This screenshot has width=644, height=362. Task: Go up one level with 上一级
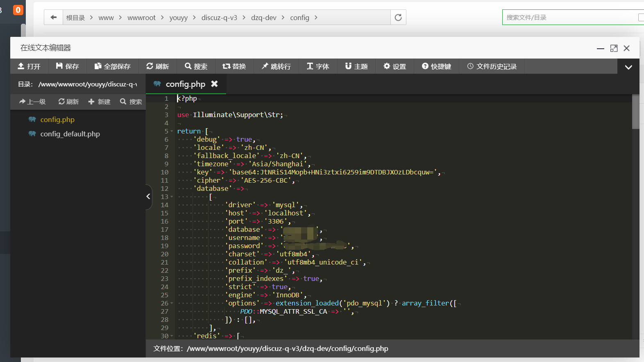tap(32, 102)
